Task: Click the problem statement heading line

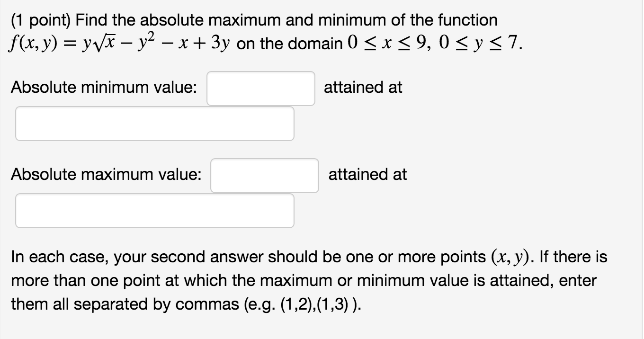Action: [253, 20]
